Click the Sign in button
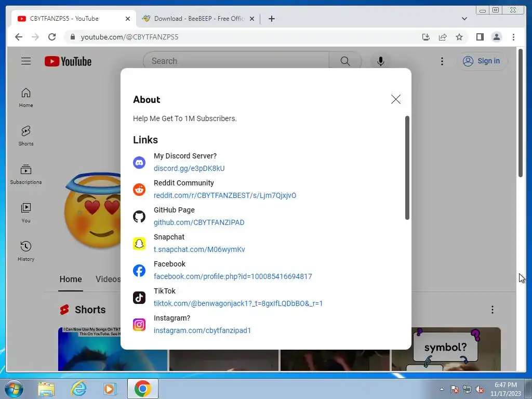Screen dimensions: 532x399 (482, 61)
